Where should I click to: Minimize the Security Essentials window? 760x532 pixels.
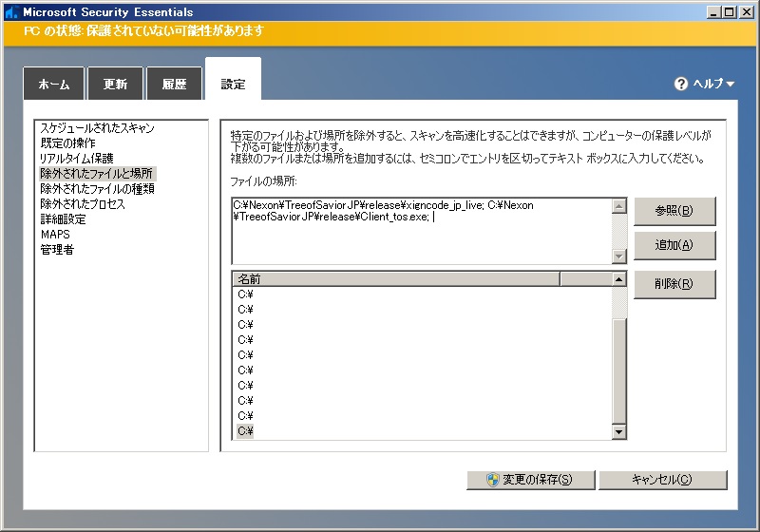coord(712,12)
